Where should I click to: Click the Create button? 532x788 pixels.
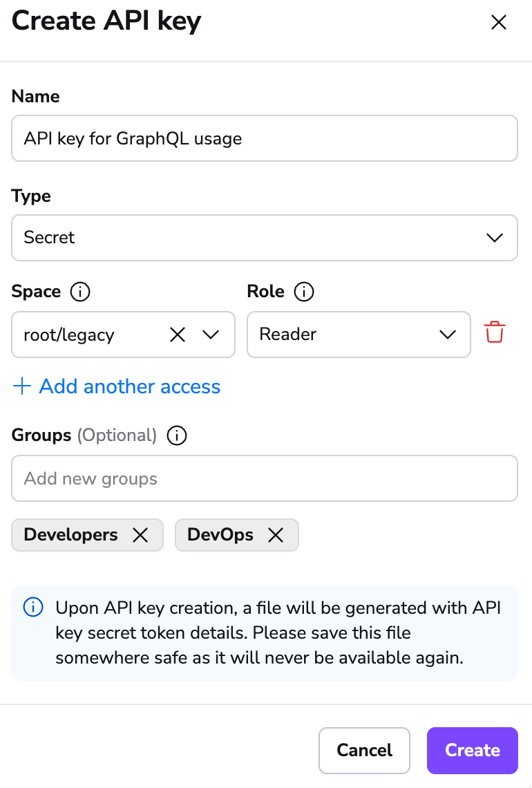[472, 751]
